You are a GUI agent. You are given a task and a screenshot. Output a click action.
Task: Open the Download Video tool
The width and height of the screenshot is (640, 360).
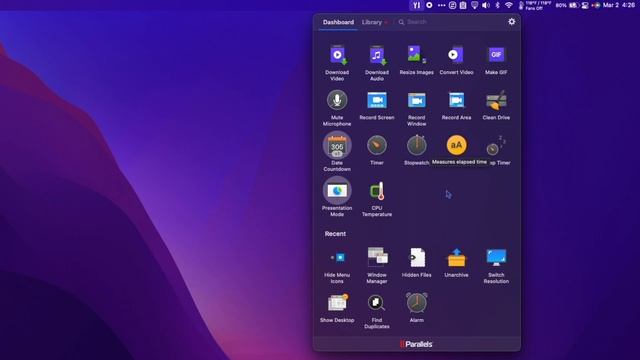pyautogui.click(x=337, y=63)
